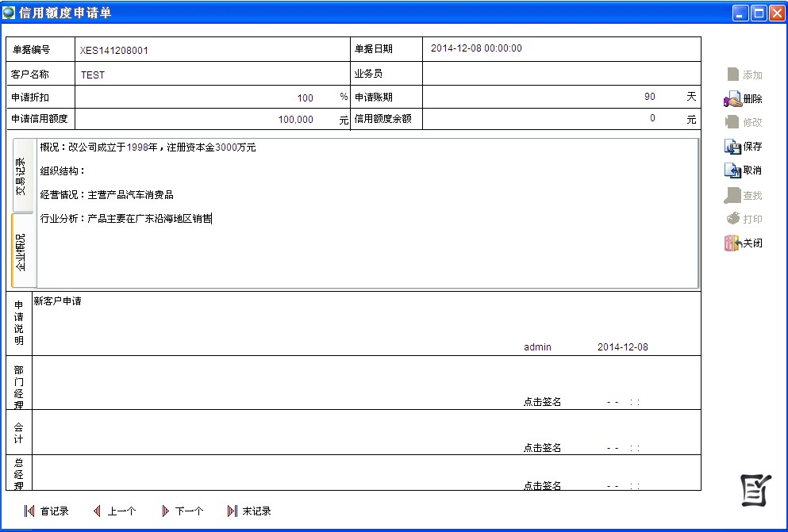Go to first record (首记录)

pos(47,511)
